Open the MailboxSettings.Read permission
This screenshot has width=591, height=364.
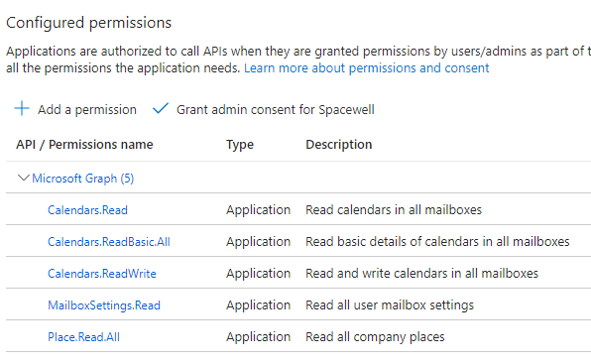(x=104, y=304)
